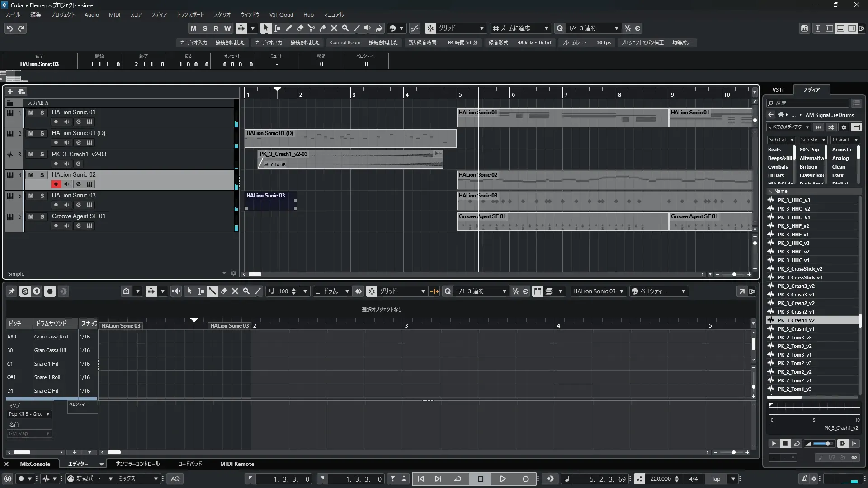This screenshot has height=488, width=868.
Task: Select the Scissors split tool in toolbar
Action: [x=311, y=28]
